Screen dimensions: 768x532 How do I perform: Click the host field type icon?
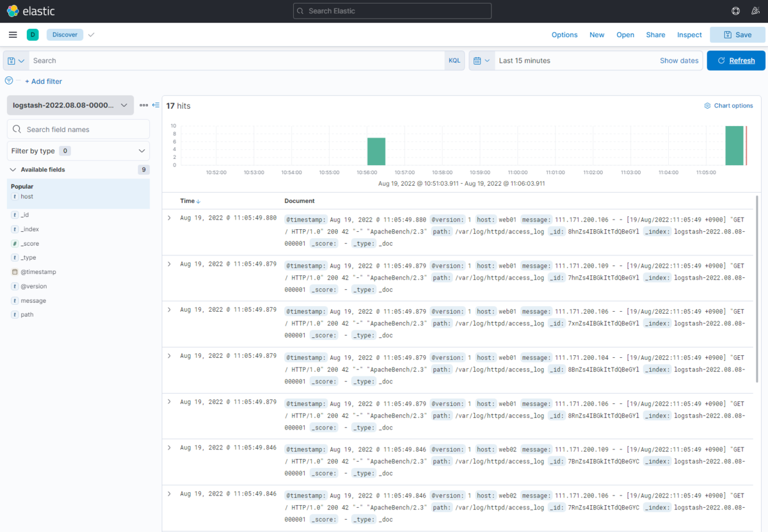pos(15,197)
